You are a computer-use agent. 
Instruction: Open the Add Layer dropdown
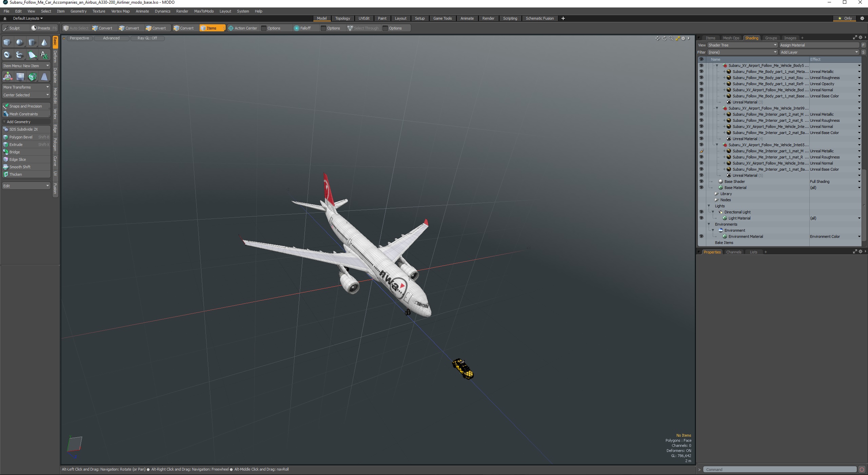pos(819,52)
